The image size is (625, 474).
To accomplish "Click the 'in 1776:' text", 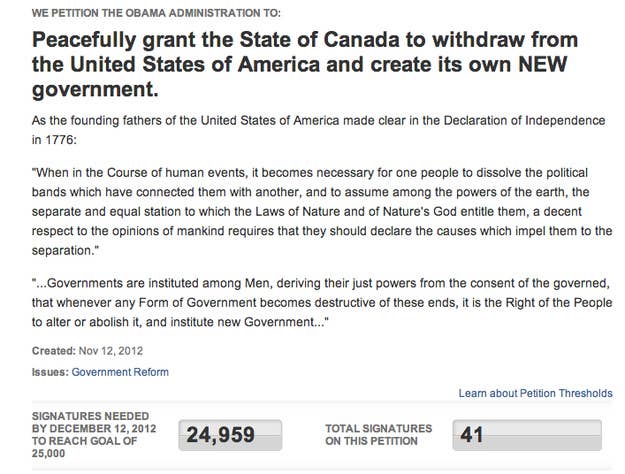I will pos(54,140).
